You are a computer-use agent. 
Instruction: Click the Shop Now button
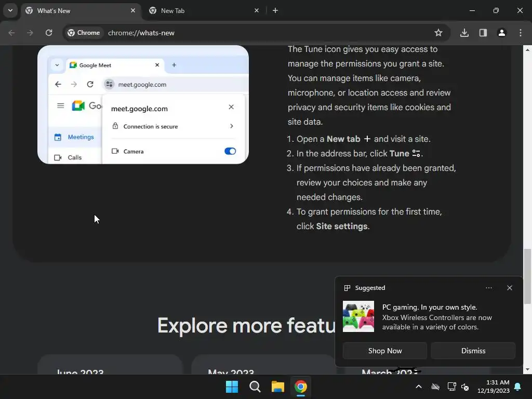[385, 351]
